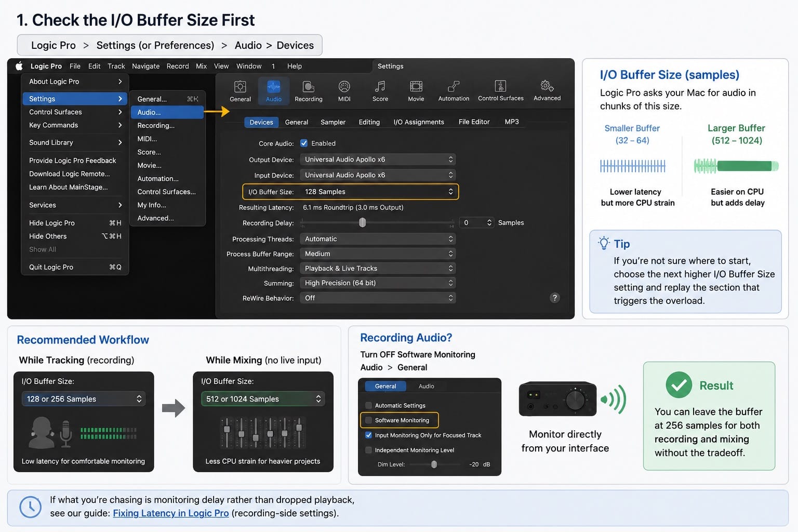Screen dimensions: 798x532
Task: Click the Recording Delay slider handle
Action: (362, 222)
